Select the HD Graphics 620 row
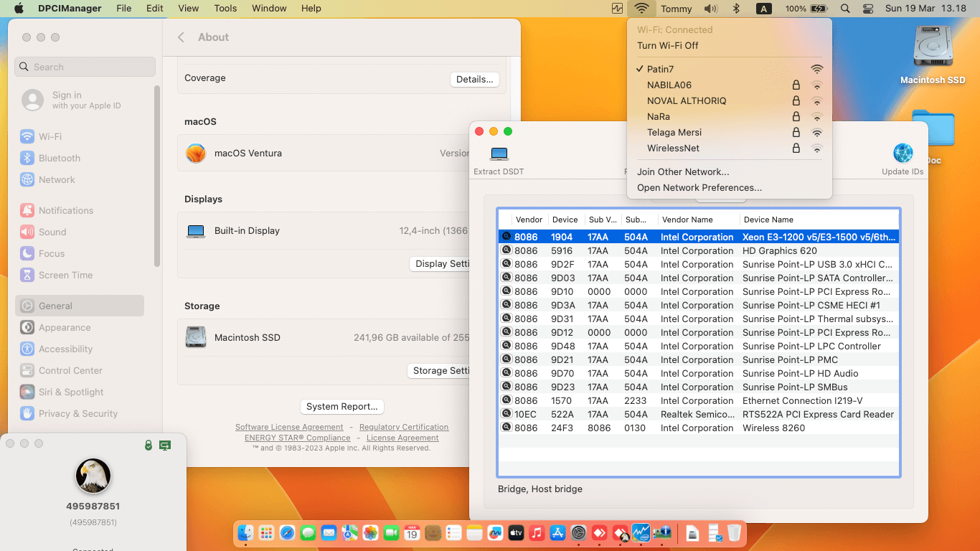 [x=698, y=251]
